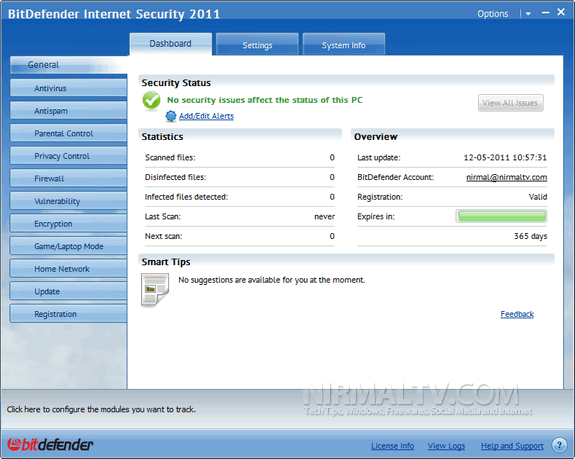
Task: Open the Options menu
Action: coord(492,14)
